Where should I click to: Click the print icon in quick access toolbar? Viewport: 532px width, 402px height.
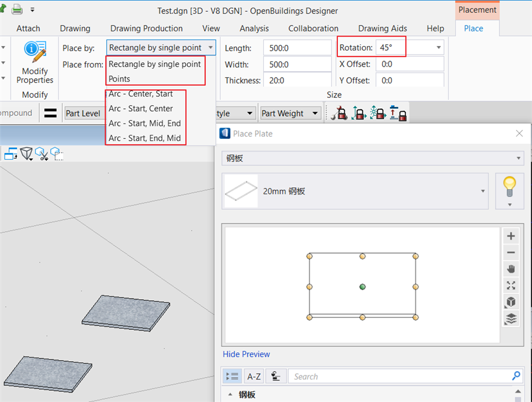pos(17,9)
